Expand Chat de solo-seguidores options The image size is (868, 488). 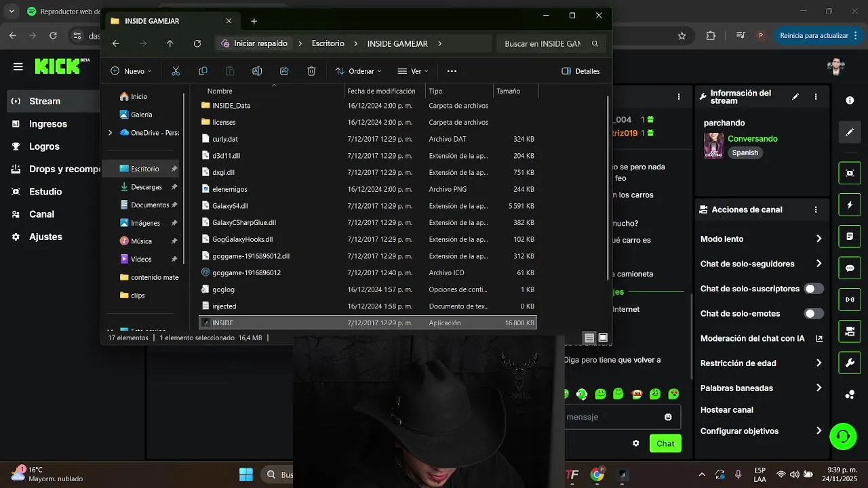818,264
